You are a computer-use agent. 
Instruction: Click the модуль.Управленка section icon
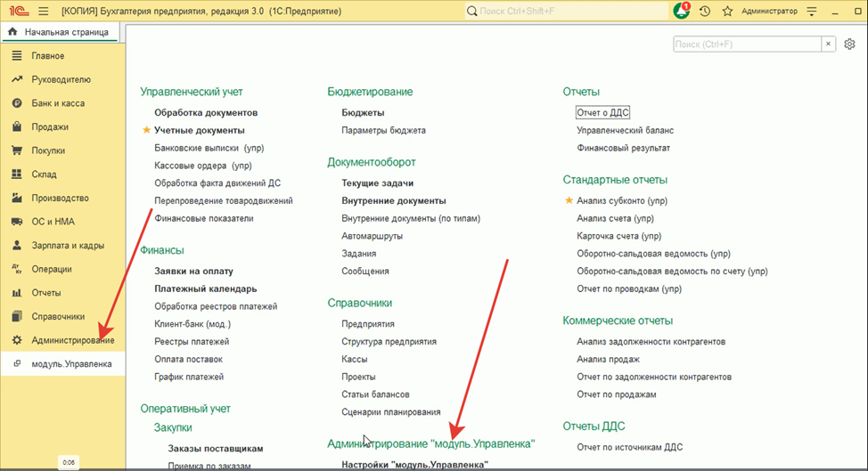(17, 364)
